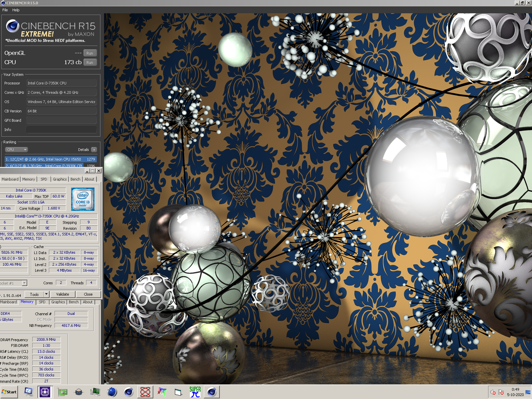Click the 173 cb CPU score
Screen dimensions: 532x399
pyautogui.click(x=73, y=63)
